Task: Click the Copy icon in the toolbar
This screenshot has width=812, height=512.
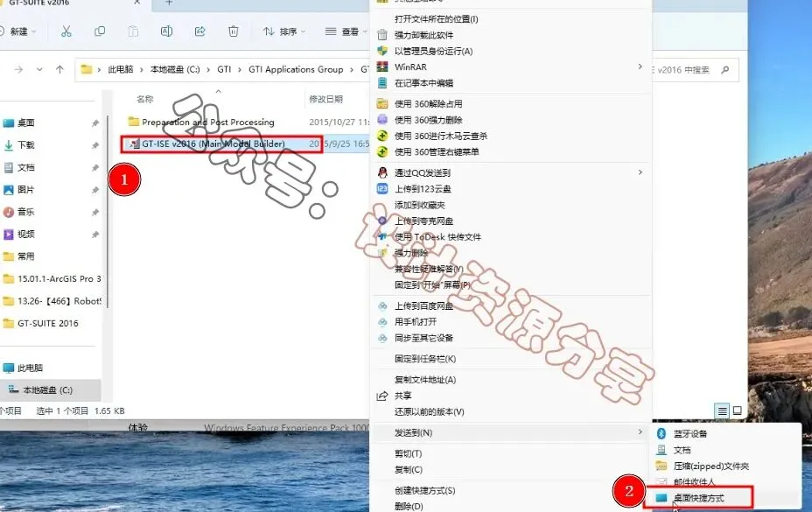Action: tap(100, 32)
